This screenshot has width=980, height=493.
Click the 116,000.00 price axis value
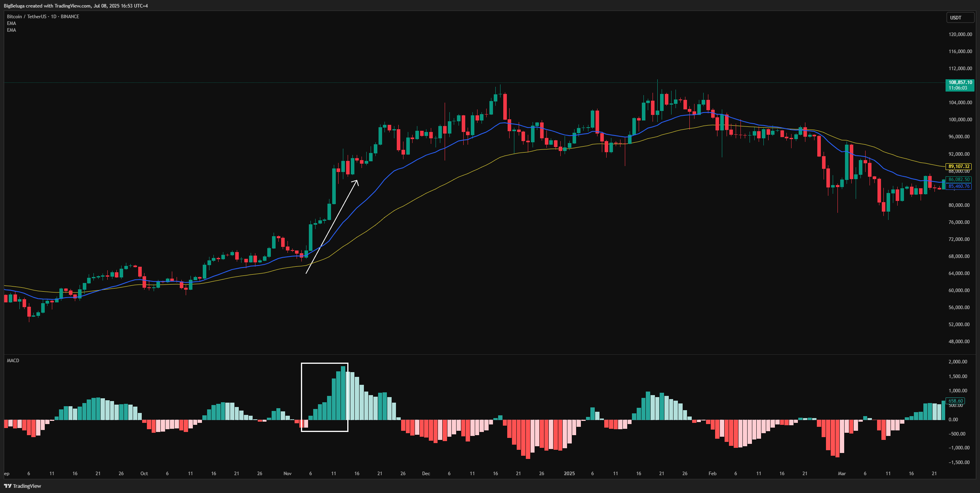[x=960, y=52]
